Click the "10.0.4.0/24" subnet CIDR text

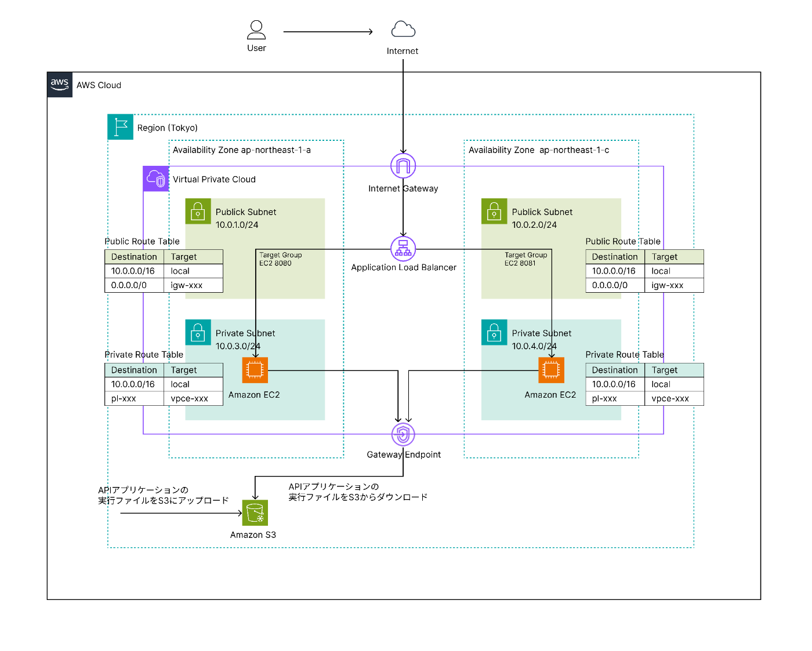click(534, 346)
